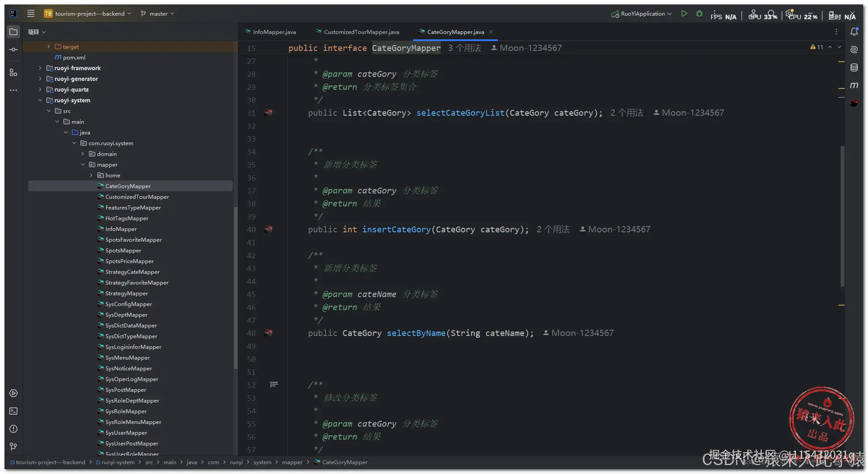Switch to InfoMapper.java tab

pos(274,32)
